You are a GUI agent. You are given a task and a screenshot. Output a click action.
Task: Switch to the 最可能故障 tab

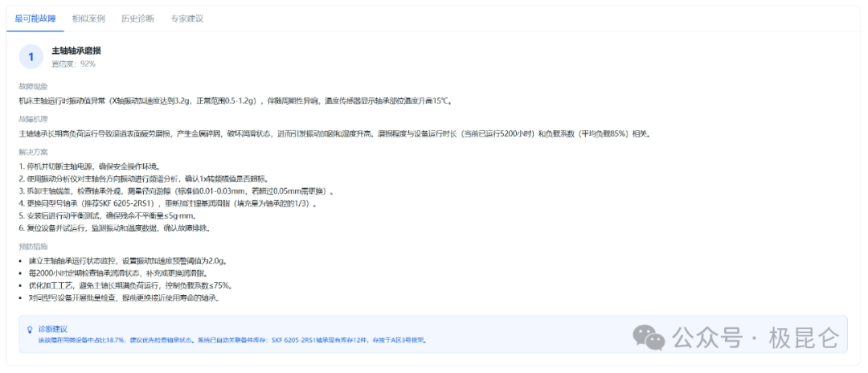(x=35, y=18)
